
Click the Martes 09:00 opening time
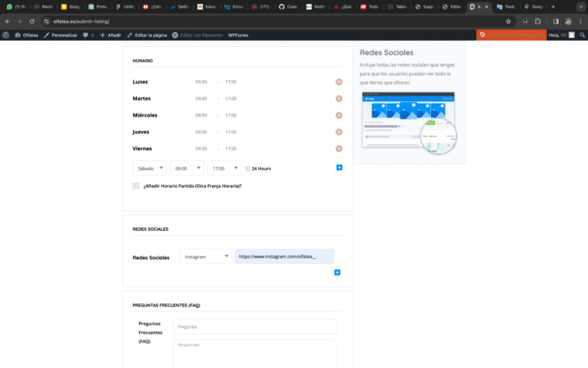point(201,98)
